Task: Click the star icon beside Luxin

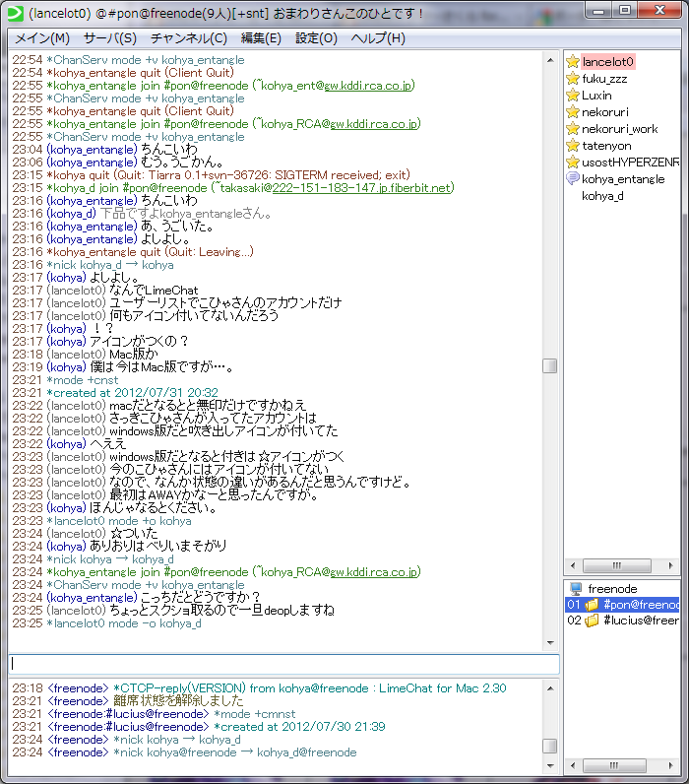Action: [572, 96]
